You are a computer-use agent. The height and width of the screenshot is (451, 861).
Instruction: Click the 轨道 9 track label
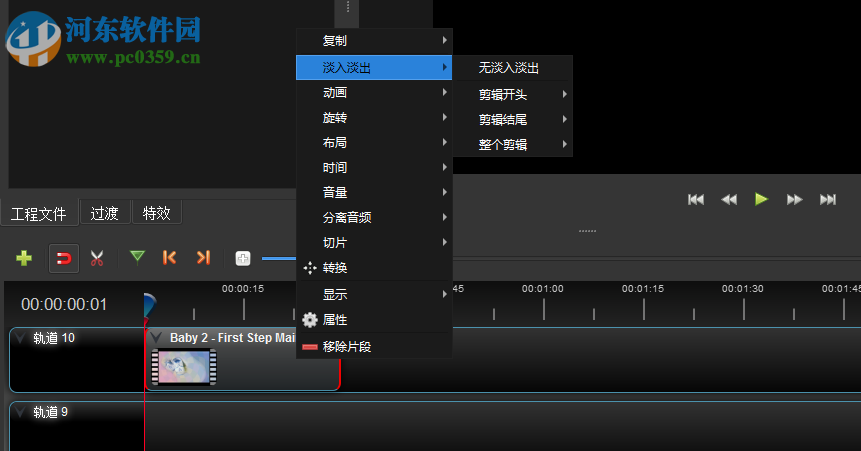click(51, 412)
